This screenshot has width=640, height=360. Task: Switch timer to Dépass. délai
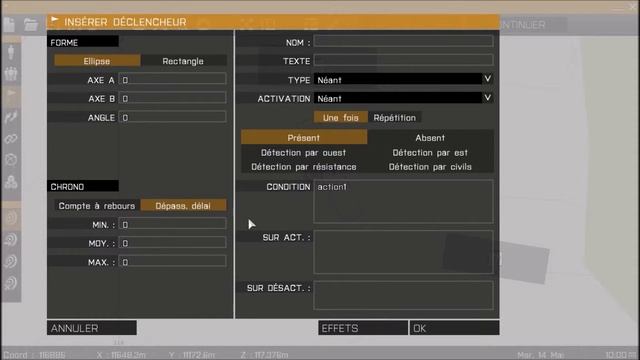[183, 205]
